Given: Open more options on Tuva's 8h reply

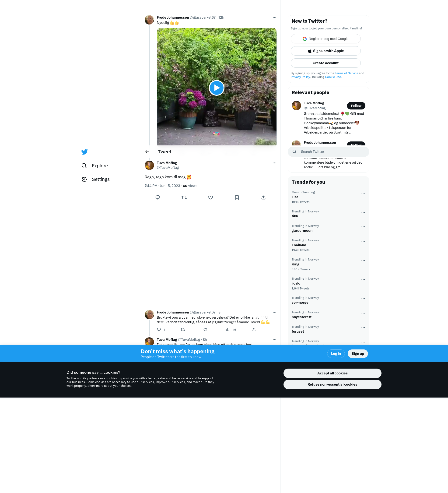Looking at the screenshot, I should [x=274, y=340].
